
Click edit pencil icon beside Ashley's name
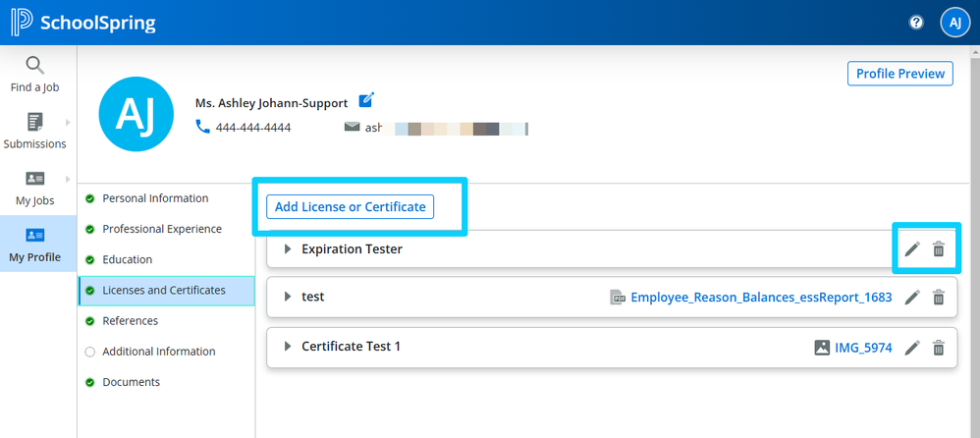click(366, 100)
